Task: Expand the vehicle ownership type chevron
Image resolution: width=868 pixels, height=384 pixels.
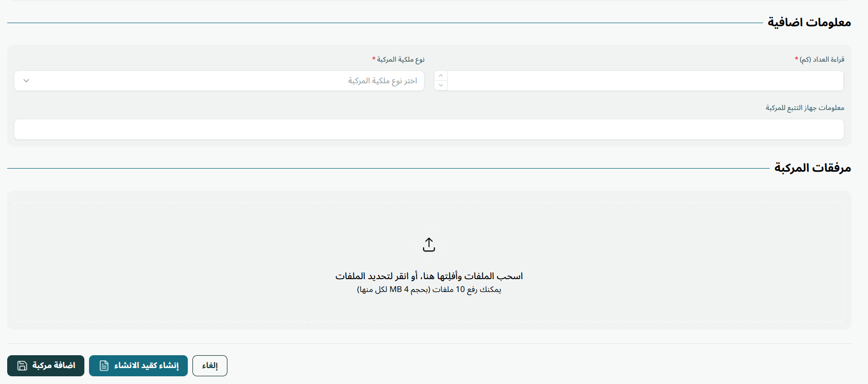Action: point(26,81)
